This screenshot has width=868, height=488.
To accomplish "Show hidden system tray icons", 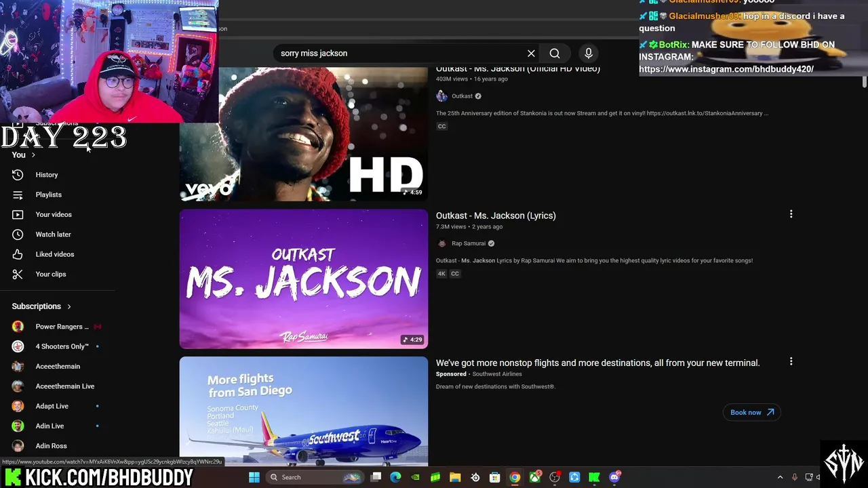I will [780, 477].
